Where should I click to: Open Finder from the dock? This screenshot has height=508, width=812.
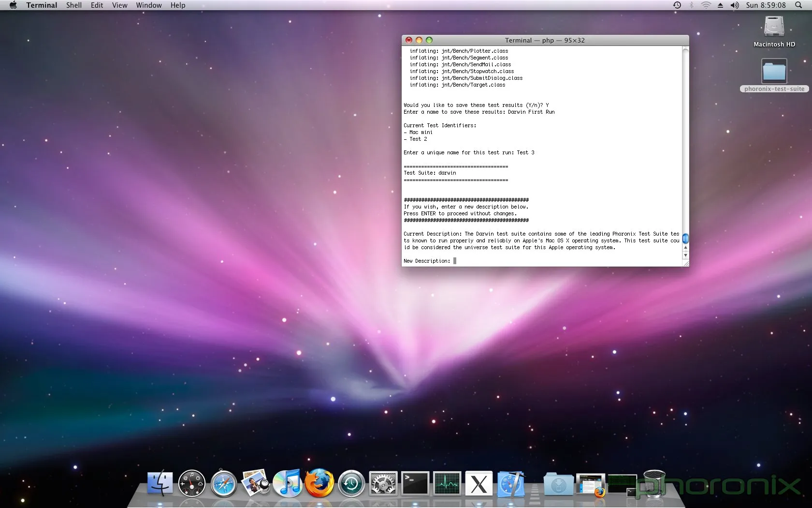(159, 483)
